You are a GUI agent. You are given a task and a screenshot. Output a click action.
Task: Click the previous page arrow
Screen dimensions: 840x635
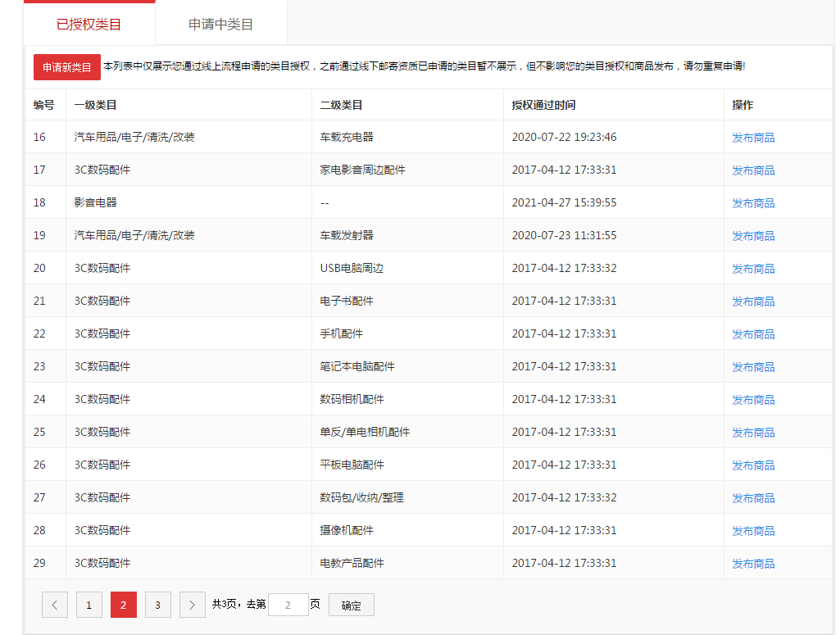[x=54, y=605]
